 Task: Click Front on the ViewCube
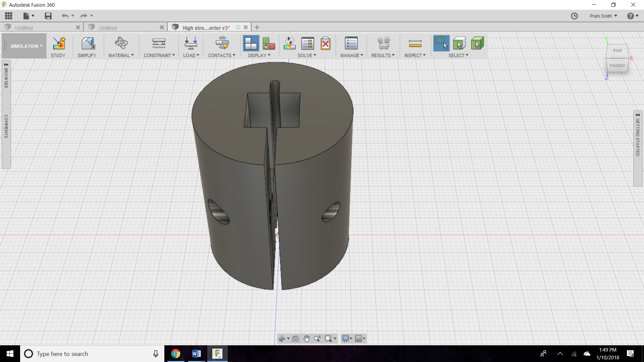click(x=617, y=65)
